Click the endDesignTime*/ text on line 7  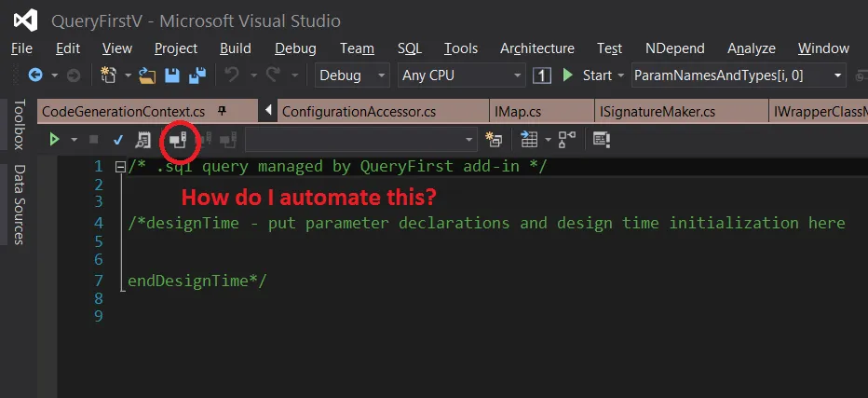point(197,281)
